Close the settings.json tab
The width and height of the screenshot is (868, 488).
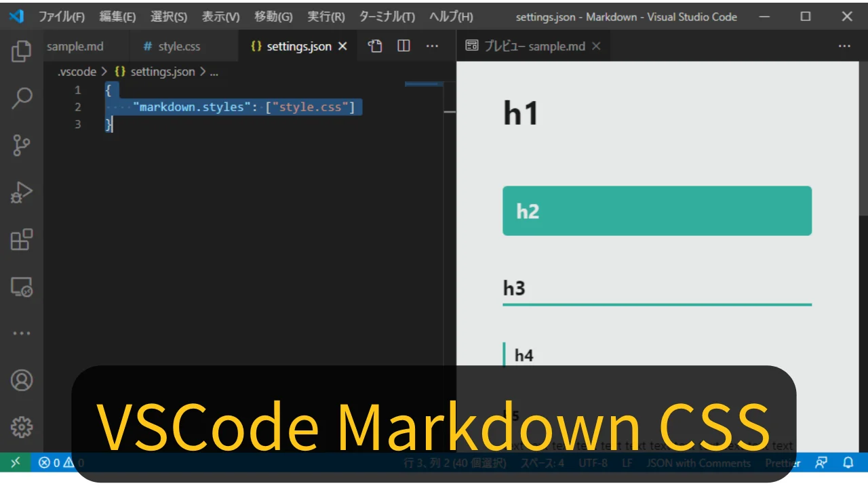pyautogui.click(x=342, y=46)
